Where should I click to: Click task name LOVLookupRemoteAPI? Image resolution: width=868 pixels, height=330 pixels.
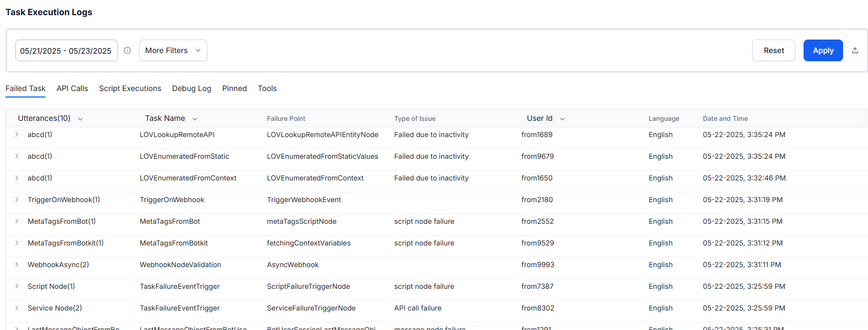pyautogui.click(x=177, y=134)
